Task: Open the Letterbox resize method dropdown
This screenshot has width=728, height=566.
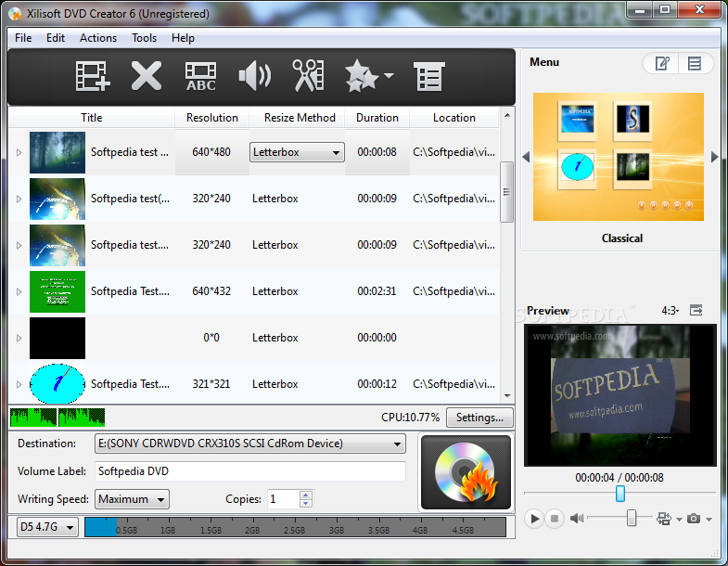Action: (x=297, y=152)
